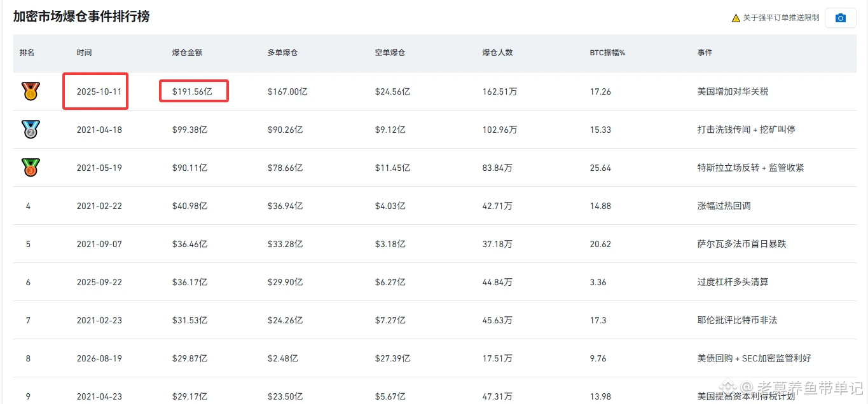Click the 爆仓人数 column header

pos(497,53)
